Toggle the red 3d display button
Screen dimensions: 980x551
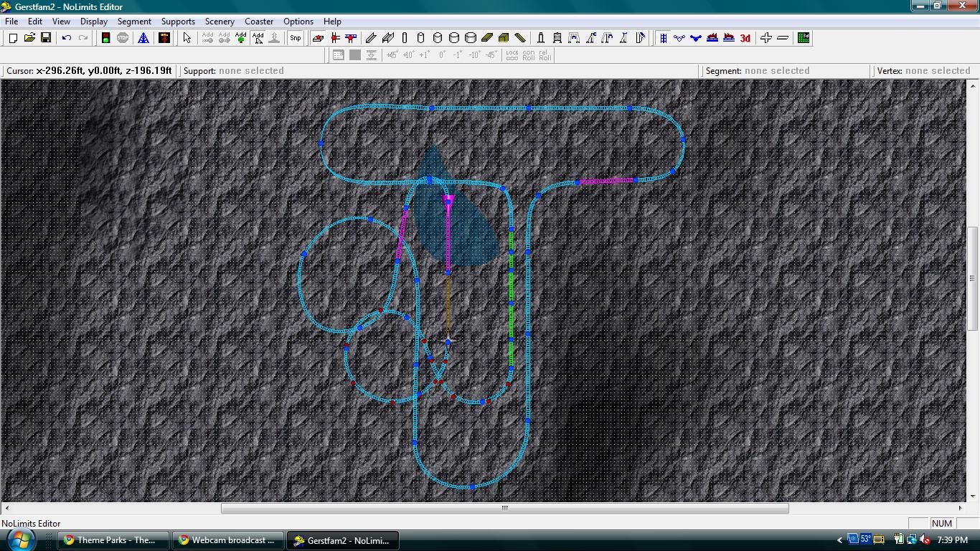click(x=745, y=38)
